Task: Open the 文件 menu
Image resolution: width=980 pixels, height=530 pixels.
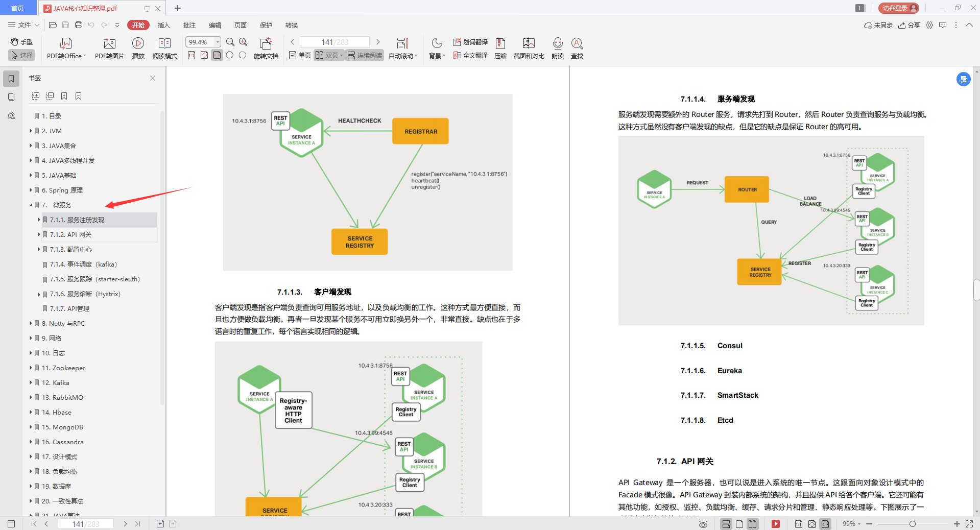Action: [x=24, y=25]
